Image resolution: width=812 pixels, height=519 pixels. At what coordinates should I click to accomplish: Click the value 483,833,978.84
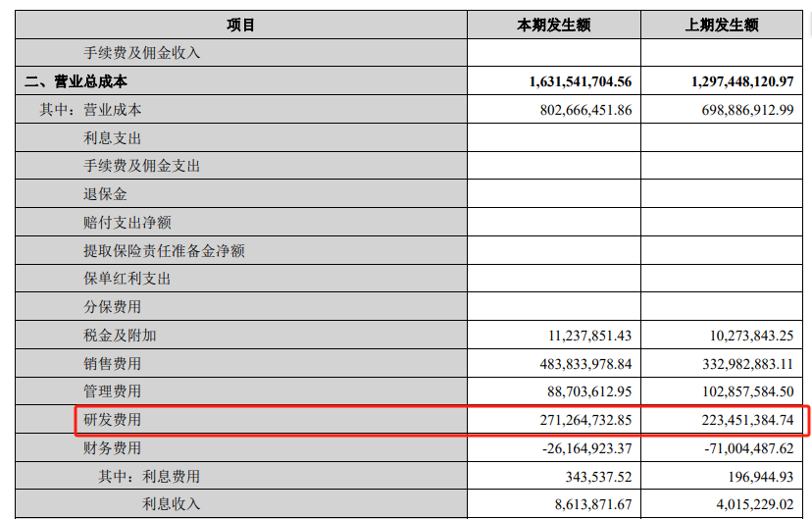click(585, 364)
